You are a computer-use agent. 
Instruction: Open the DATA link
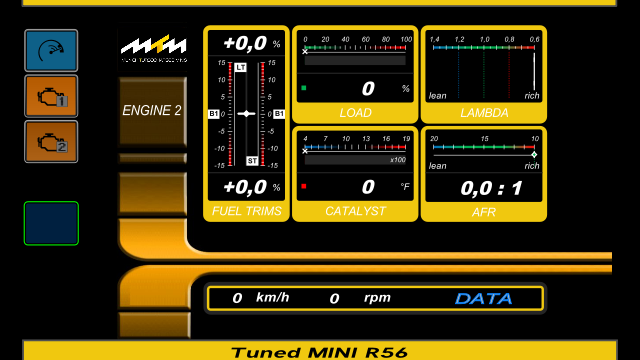click(484, 299)
